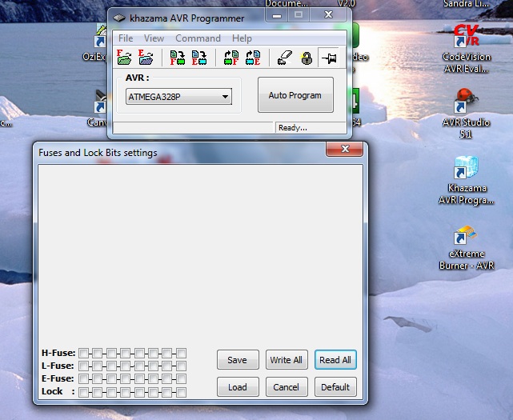Open the Command menu
513x420 pixels.
coord(198,38)
